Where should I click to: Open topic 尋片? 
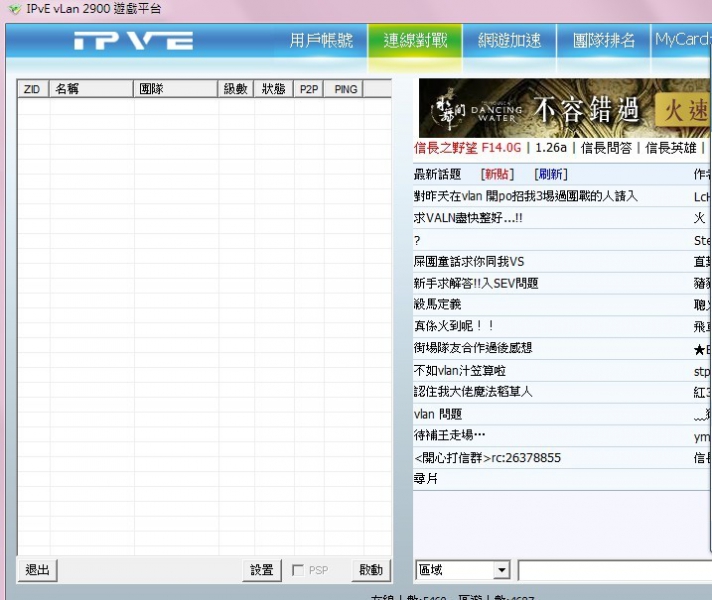point(425,479)
